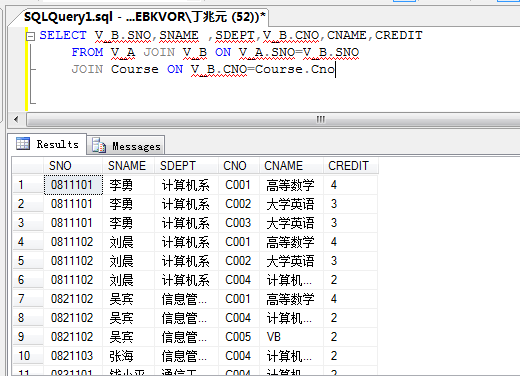The image size is (520, 376).
Task: Click SNAME cell 吴宾 in row 7
Action: (x=128, y=299)
